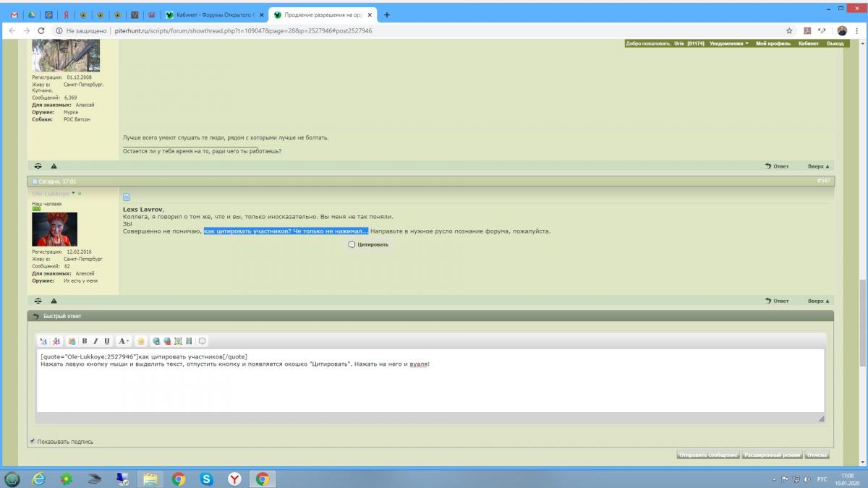The image size is (868, 488).
Task: Expand the "Уведомления" dropdown menu
Action: tap(729, 43)
